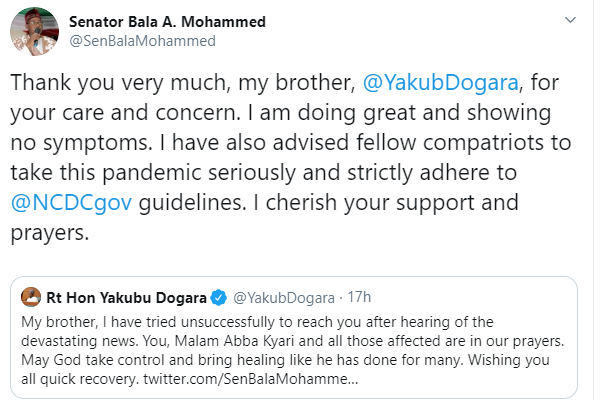Click the quoted tweet body starting "My brother"
Viewport: 607px width, 400px height.
click(x=200, y=322)
